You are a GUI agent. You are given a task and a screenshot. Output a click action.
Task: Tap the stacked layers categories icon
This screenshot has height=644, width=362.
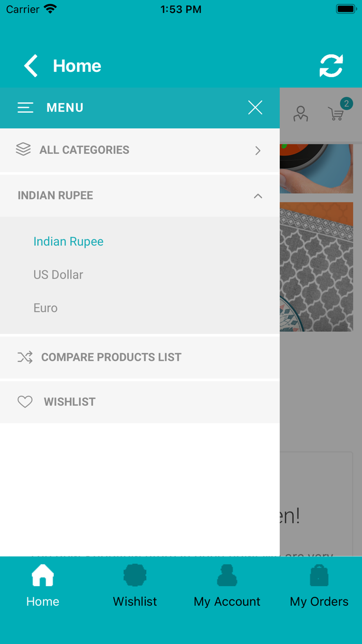coord(23,150)
